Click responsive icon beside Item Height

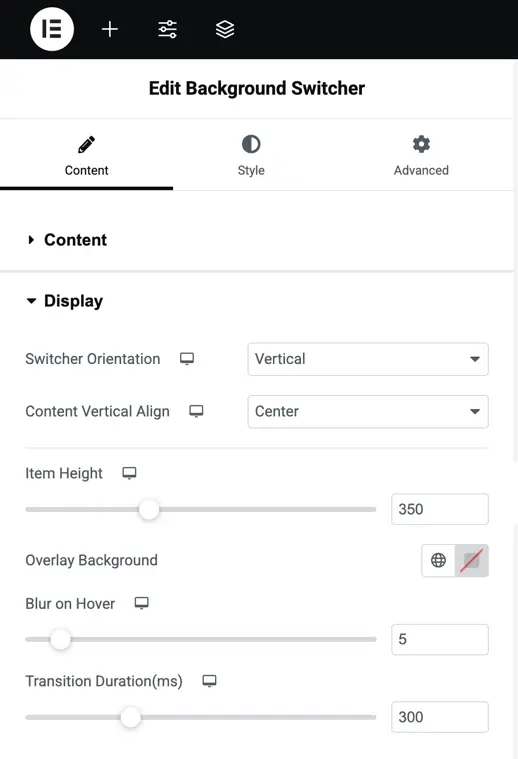[x=129, y=473]
